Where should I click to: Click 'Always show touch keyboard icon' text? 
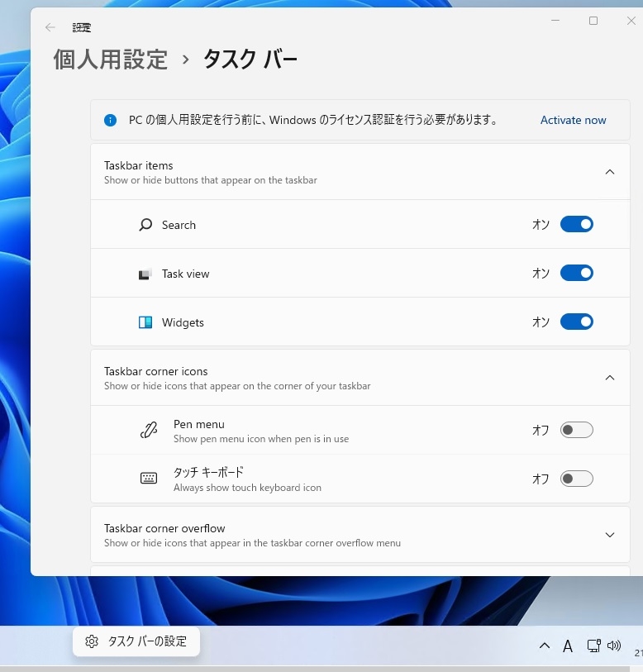(247, 488)
